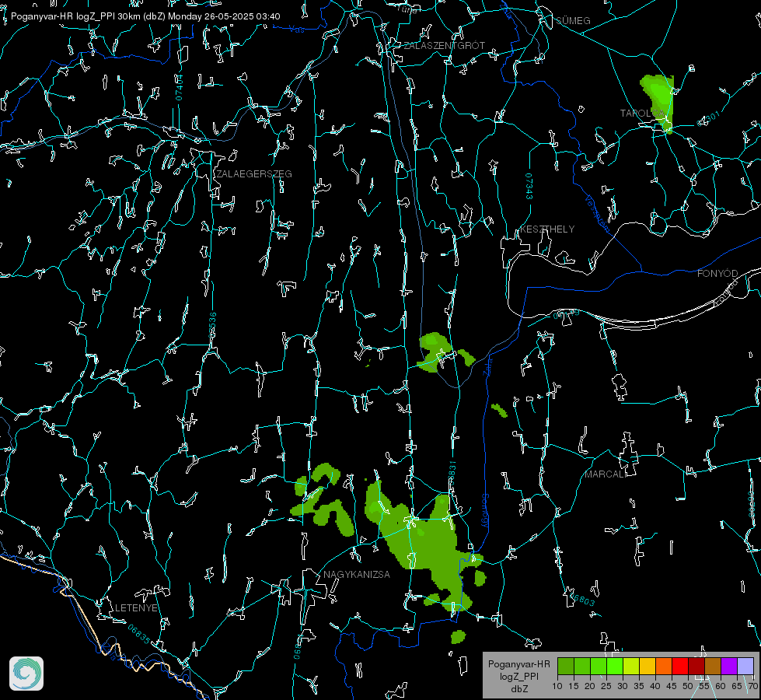
Task: Click the road number label 07404
Action: click(x=180, y=87)
